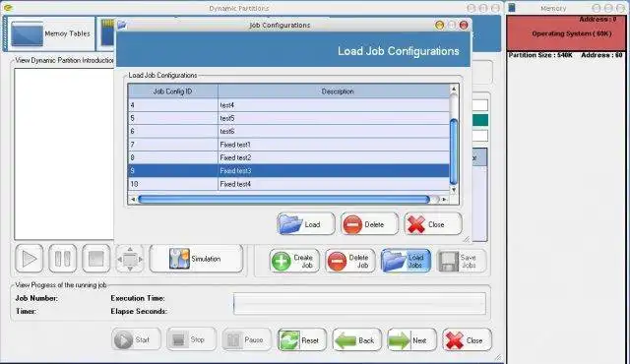Image resolution: width=630 pixels, height=364 pixels.
Task: Click the Job Config ID column header
Action: [x=173, y=91]
